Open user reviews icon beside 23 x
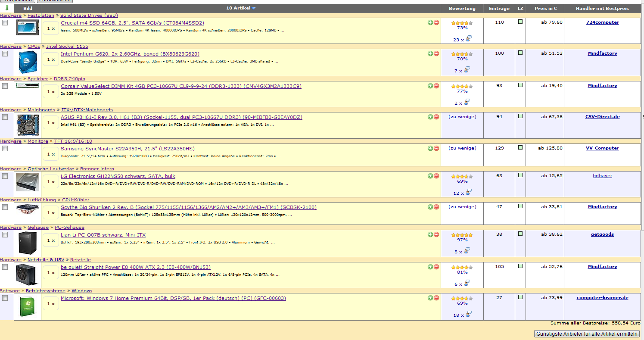The width and height of the screenshot is (644, 340). 468,39
